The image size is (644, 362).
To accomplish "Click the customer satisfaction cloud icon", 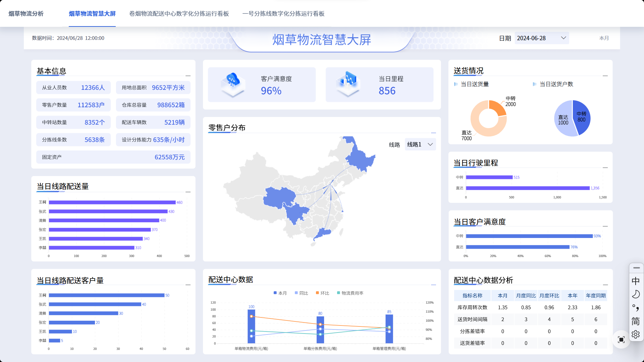I will pyautogui.click(x=232, y=82).
